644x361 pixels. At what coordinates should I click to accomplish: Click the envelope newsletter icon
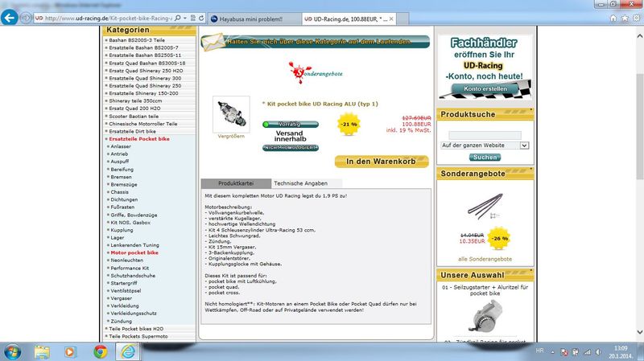(213, 43)
